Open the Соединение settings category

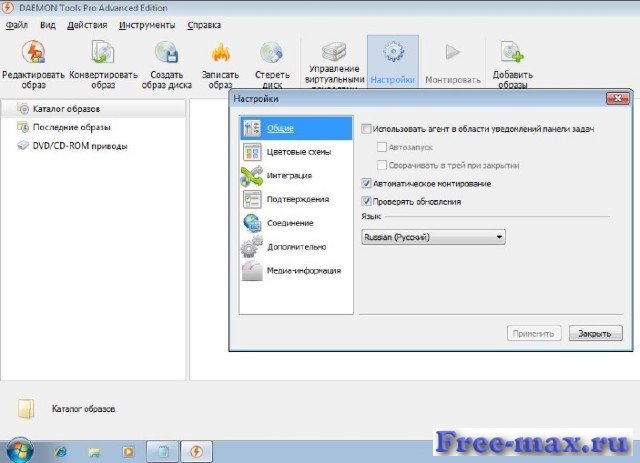tap(296, 223)
